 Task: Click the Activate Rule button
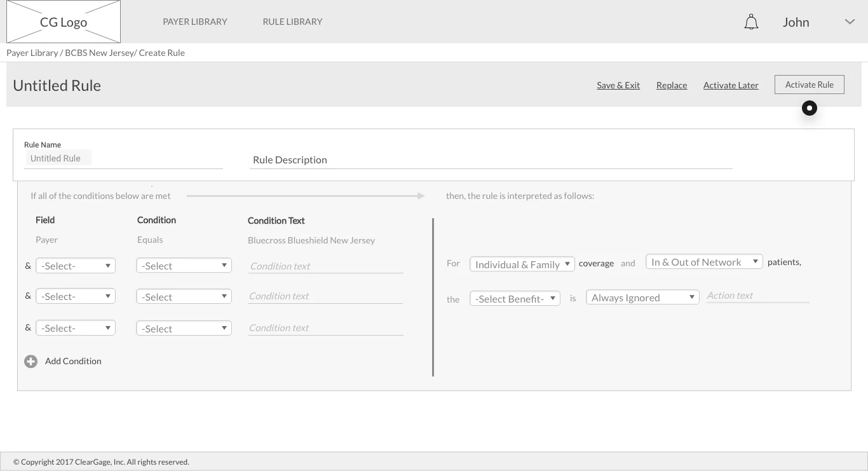point(810,85)
